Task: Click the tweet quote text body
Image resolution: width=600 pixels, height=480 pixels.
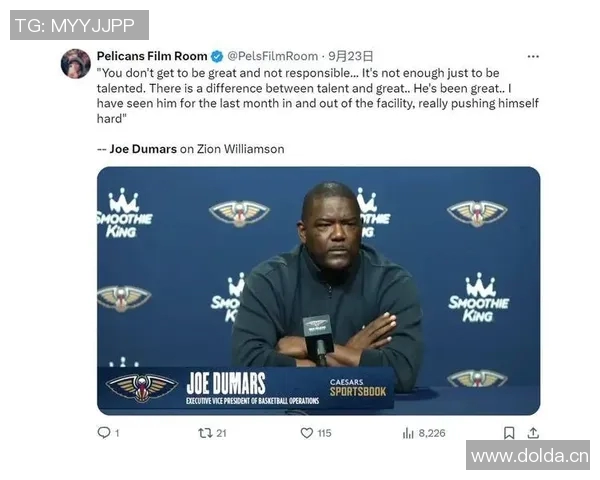Action: [x=318, y=96]
